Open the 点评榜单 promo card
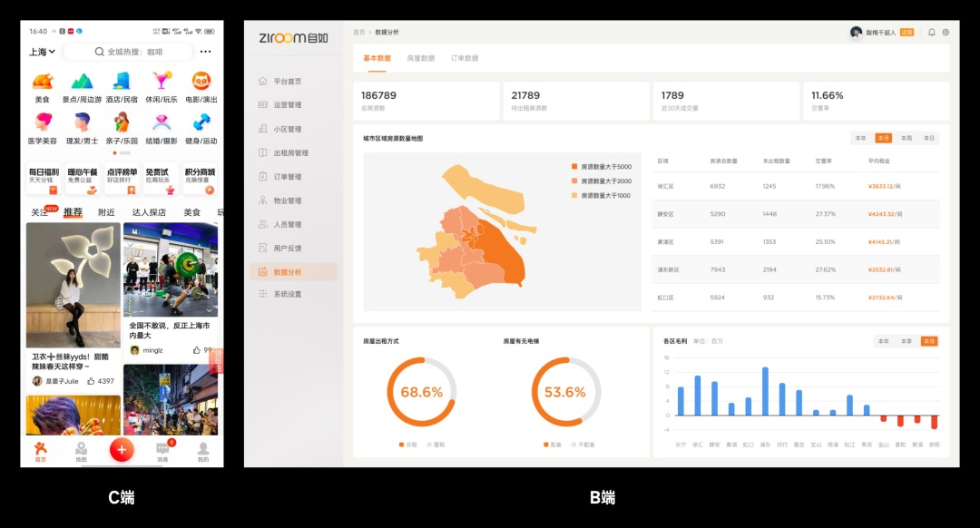980x528 pixels. tap(122, 180)
